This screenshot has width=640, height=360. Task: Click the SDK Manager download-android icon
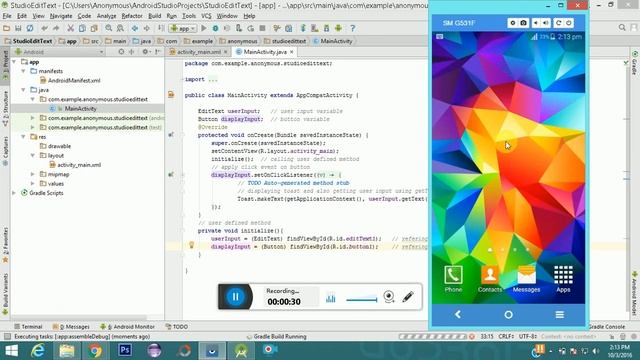[x=327, y=28]
